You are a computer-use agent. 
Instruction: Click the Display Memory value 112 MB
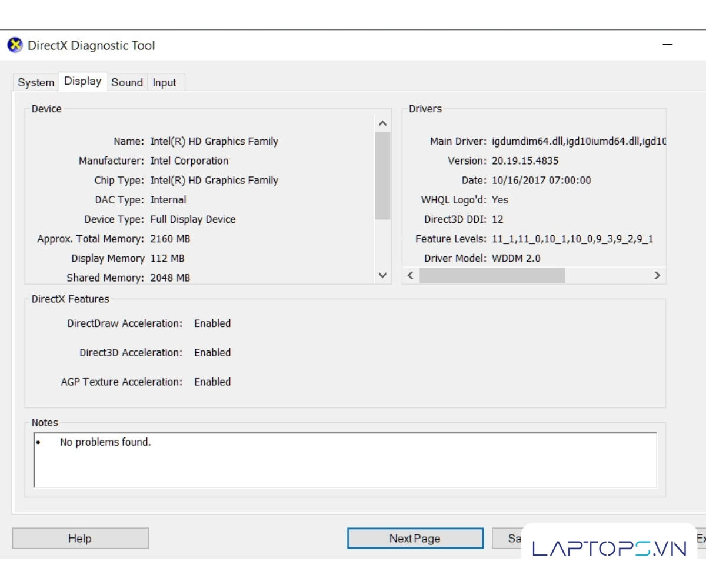click(x=167, y=259)
